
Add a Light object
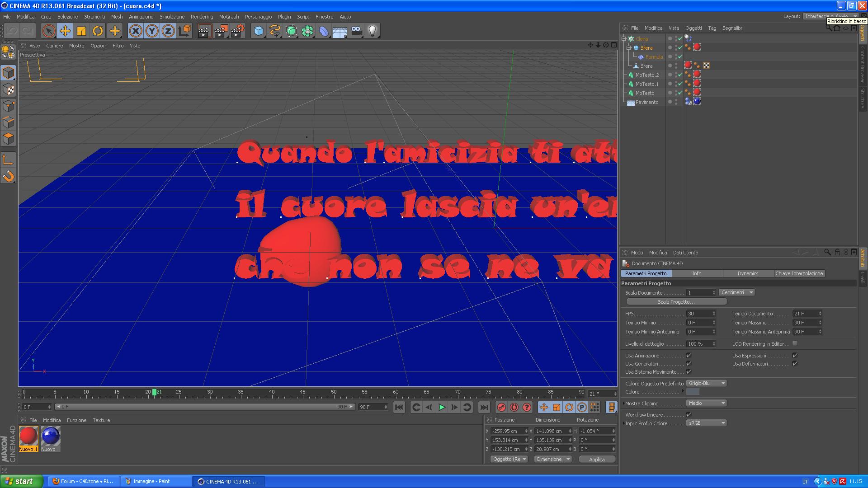coord(372,31)
